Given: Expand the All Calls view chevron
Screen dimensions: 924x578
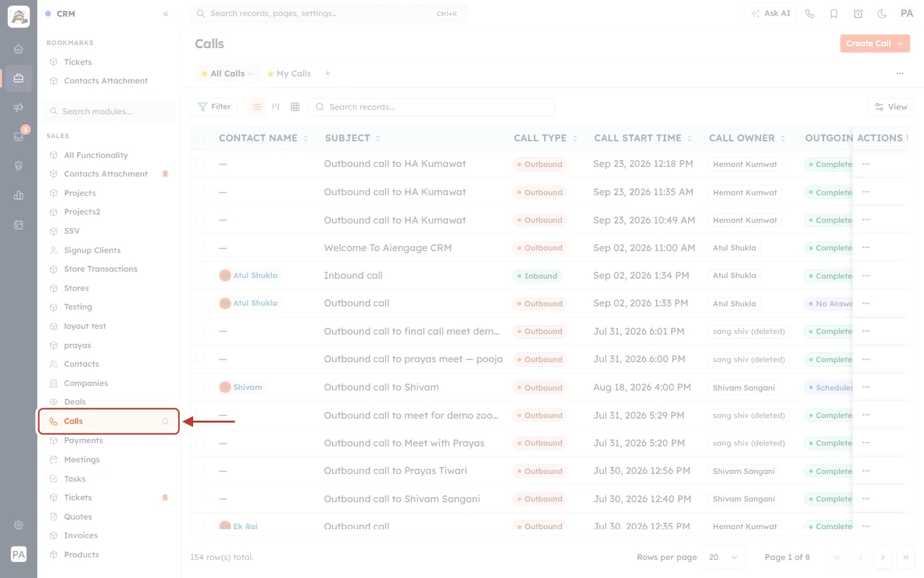Looking at the screenshot, I should pos(250,74).
